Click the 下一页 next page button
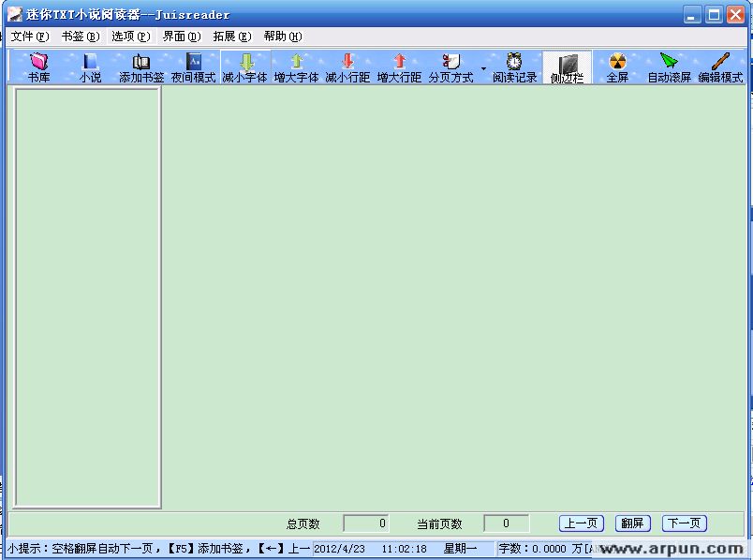This screenshot has height=560, width=753. pyautogui.click(x=685, y=523)
